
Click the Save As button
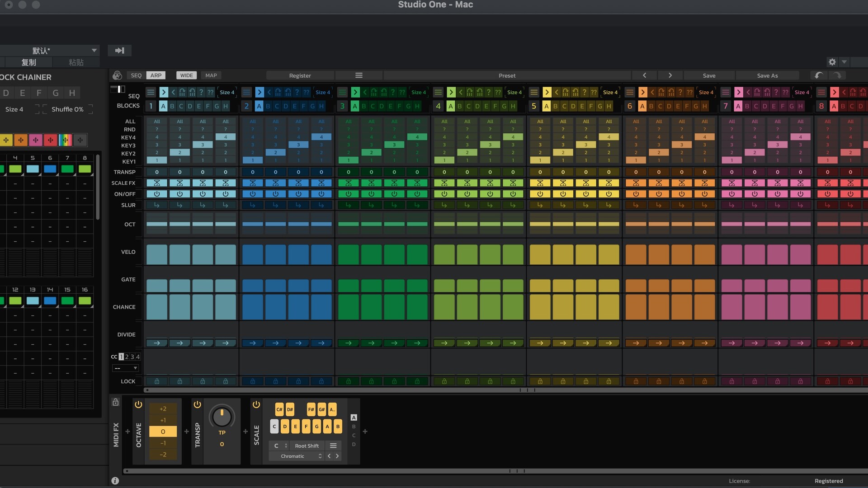pyautogui.click(x=767, y=75)
